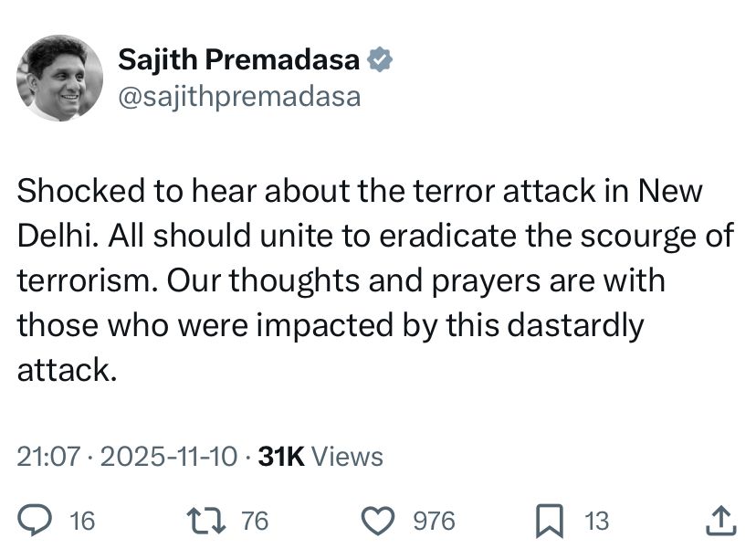Viewport: 756px width, 559px height.
Task: Click the word "terrorism" in the tweet
Action: click(84, 280)
